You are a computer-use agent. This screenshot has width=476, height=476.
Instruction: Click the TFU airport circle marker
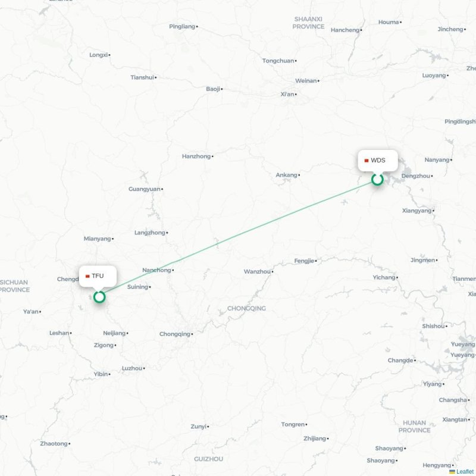pyautogui.click(x=99, y=297)
